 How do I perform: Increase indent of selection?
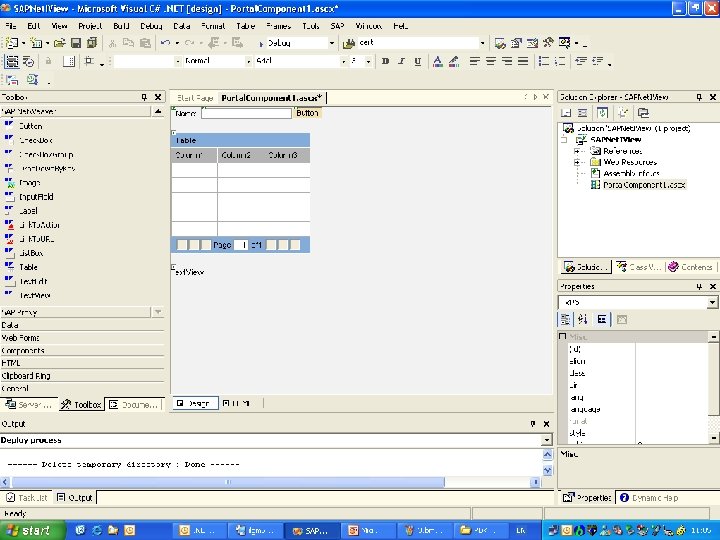point(597,61)
